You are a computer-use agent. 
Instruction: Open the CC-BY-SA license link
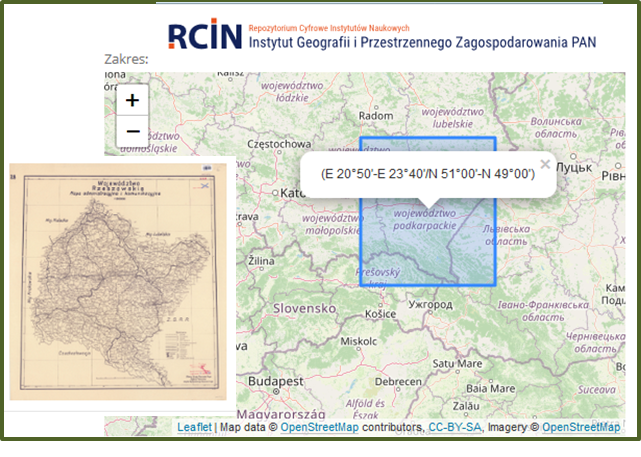click(x=455, y=427)
